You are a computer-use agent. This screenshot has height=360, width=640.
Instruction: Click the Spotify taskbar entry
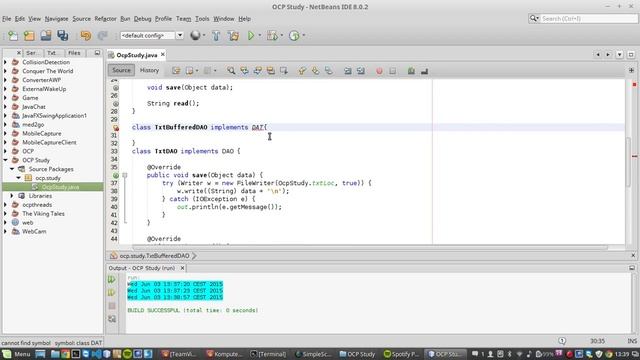(402, 354)
